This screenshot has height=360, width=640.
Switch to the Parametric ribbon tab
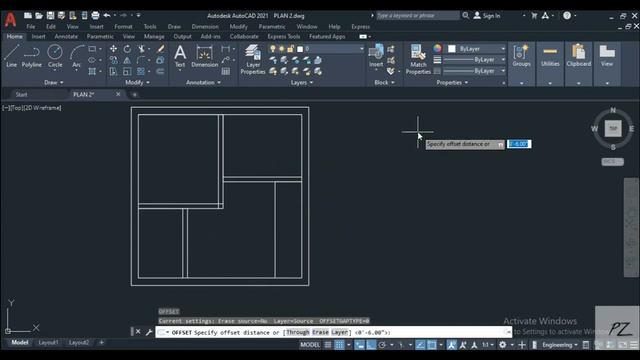pos(100,36)
